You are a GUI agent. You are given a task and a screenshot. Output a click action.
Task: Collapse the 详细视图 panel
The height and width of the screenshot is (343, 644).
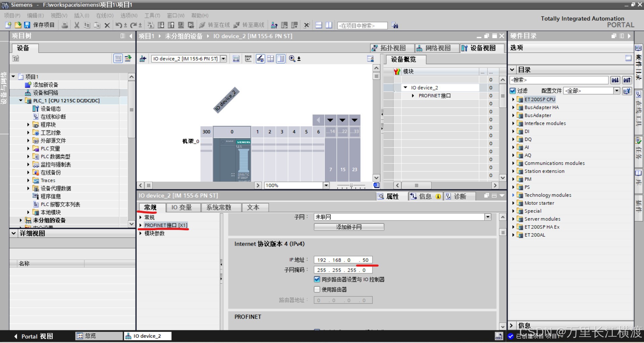[13, 233]
